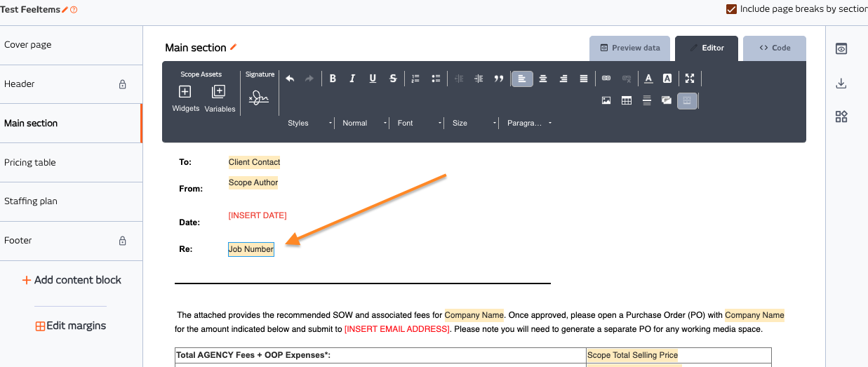Toggle Include page breaks by section checkbox
Viewport: 868px width, 367px height.
tap(732, 9)
